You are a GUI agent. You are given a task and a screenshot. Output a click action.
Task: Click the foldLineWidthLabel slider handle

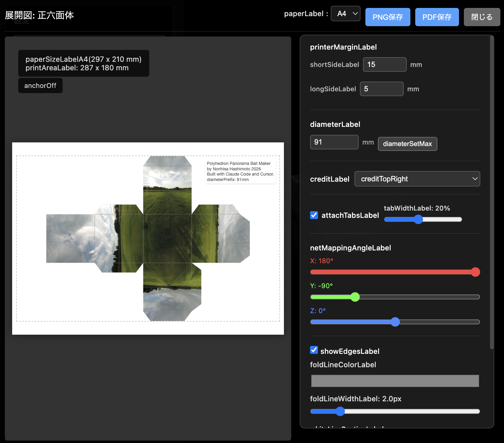pyautogui.click(x=340, y=411)
